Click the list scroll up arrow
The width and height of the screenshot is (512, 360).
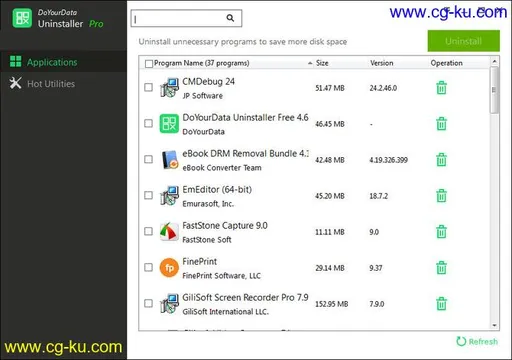(x=494, y=62)
